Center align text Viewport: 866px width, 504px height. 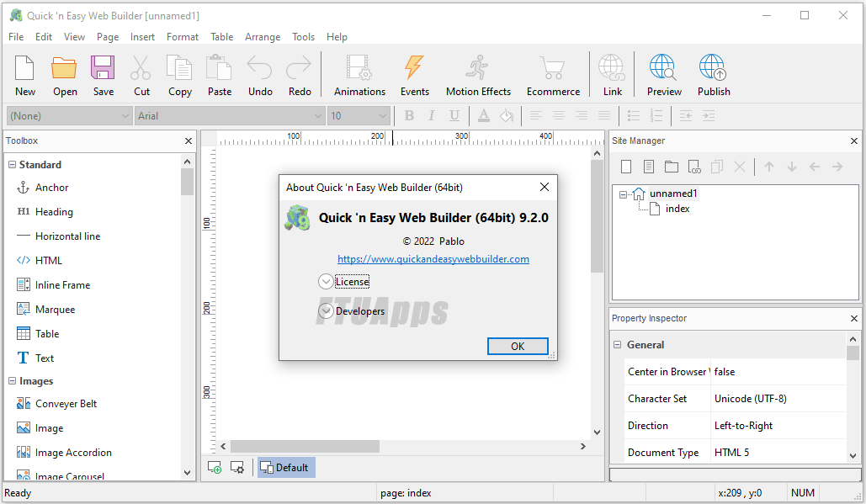point(558,115)
